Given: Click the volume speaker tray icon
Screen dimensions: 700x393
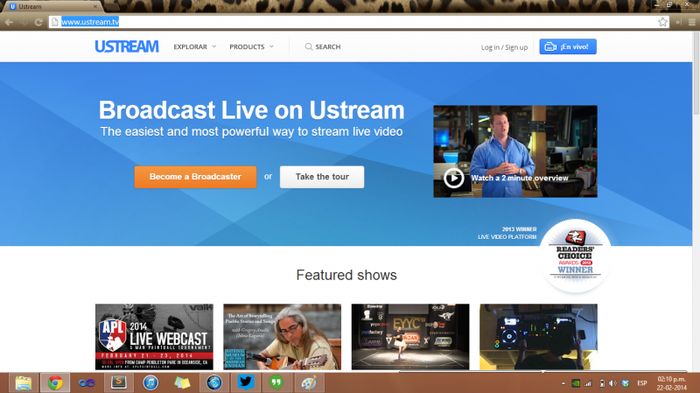Looking at the screenshot, I should tap(612, 383).
